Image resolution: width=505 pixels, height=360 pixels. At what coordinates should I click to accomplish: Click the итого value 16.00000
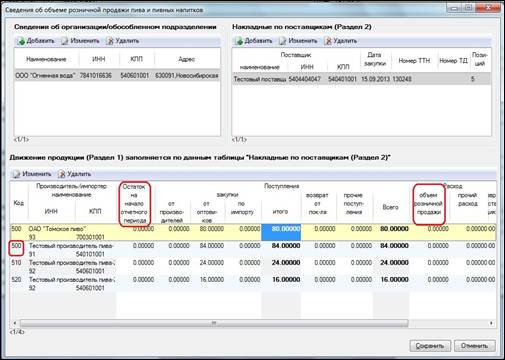[286, 279]
